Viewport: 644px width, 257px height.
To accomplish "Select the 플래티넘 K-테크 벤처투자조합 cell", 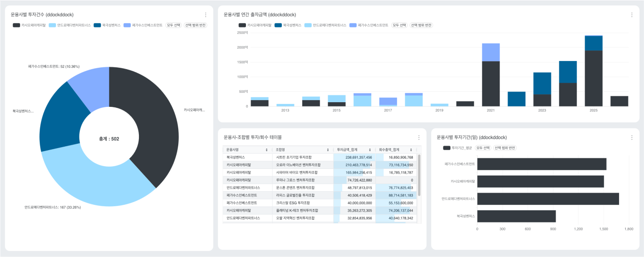I will (303, 210).
